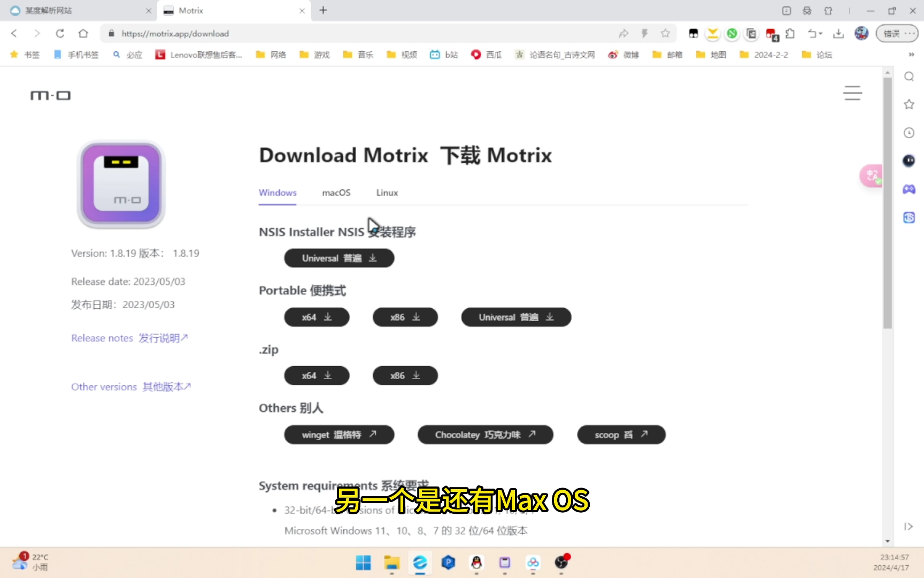Expand the bookmarks overflow chevron

pos(911,55)
